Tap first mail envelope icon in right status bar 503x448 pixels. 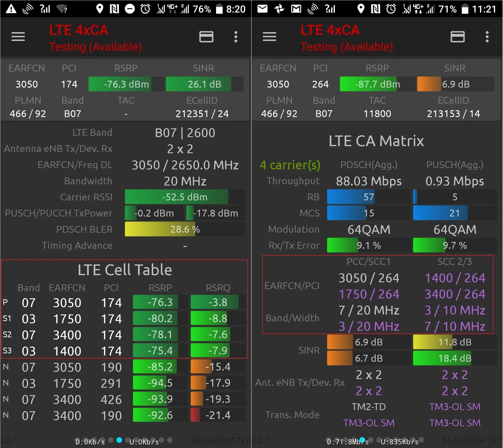[x=262, y=9]
